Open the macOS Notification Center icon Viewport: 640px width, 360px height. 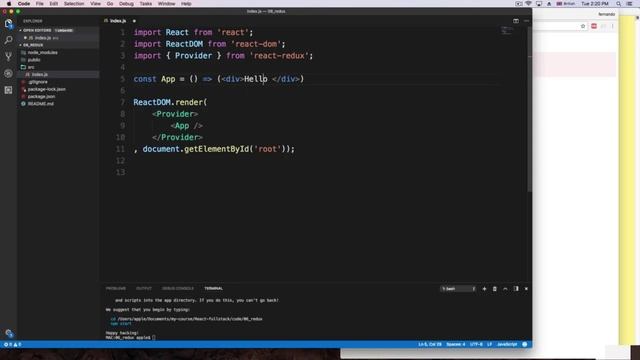coord(629,4)
